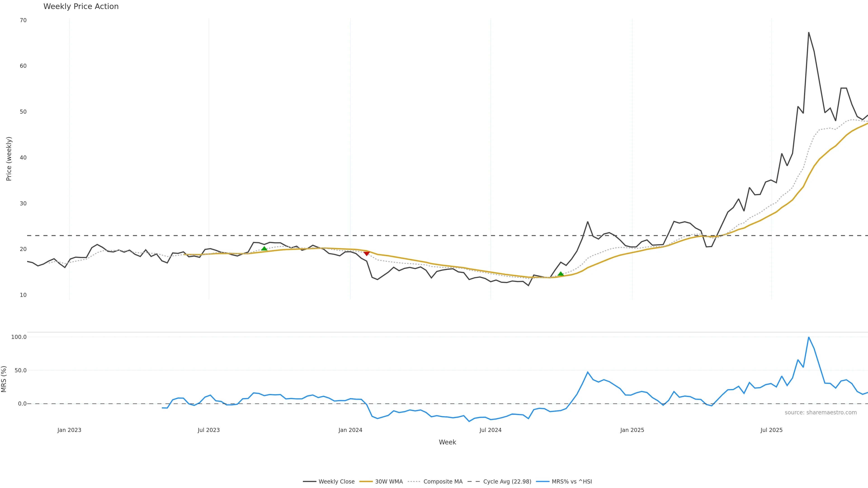The height and width of the screenshot is (488, 868).
Task: Click the red down-triangle sell marker
Action: [x=367, y=253]
